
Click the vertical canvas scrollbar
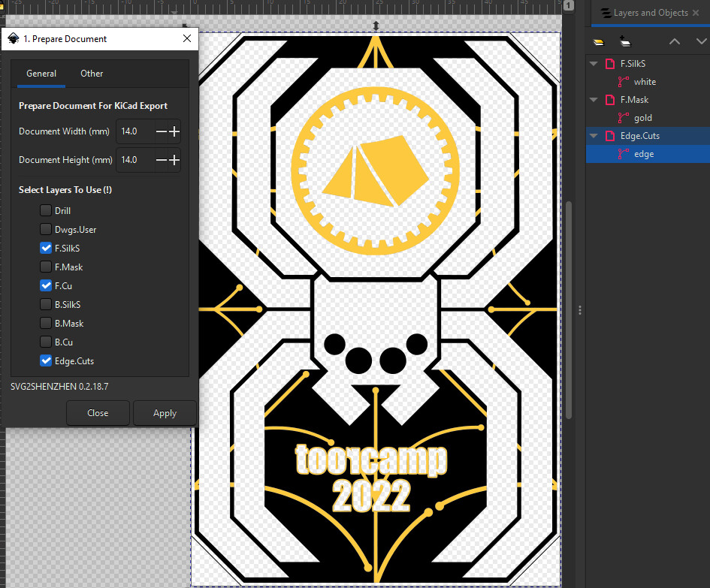[569, 310]
